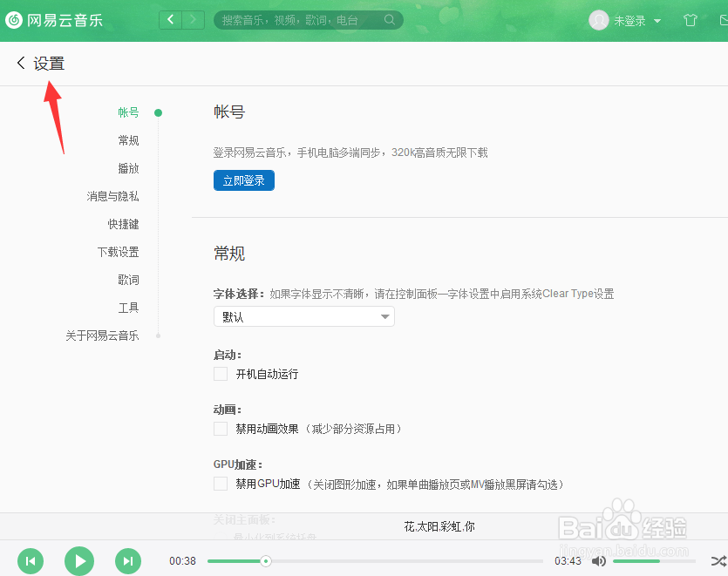The height and width of the screenshot is (576, 728).
Task: Click the playback progress slider handle
Action: click(266, 561)
